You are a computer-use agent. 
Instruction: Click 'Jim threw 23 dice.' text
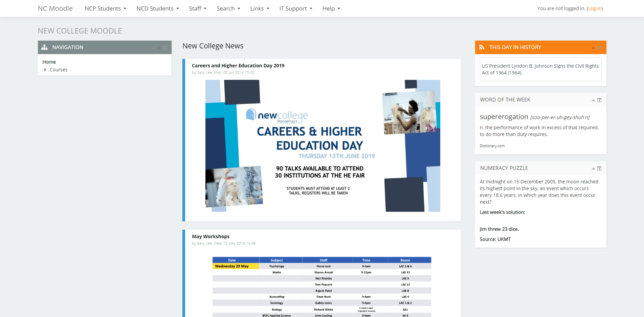click(x=499, y=229)
